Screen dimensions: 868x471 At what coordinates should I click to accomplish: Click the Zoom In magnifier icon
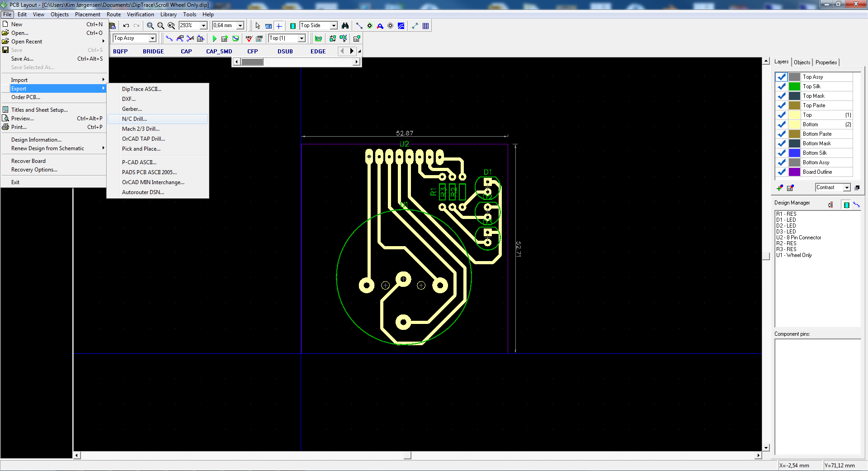point(150,26)
